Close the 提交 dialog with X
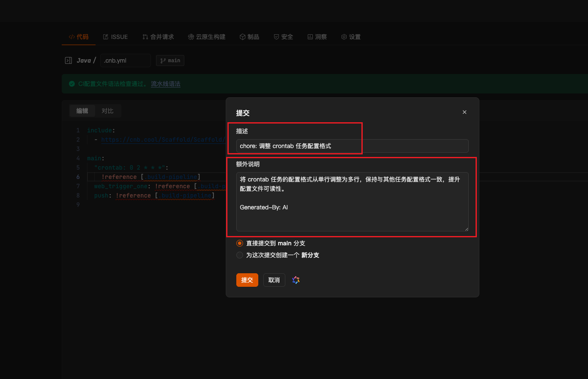Image resolution: width=588 pixels, height=379 pixels. tap(464, 112)
